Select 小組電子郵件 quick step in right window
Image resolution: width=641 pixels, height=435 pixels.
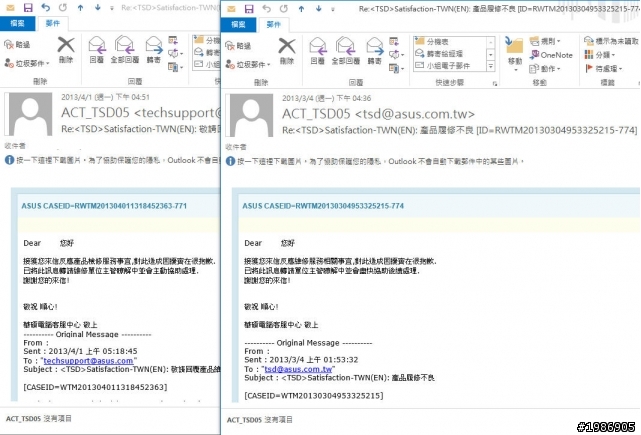pos(450,65)
